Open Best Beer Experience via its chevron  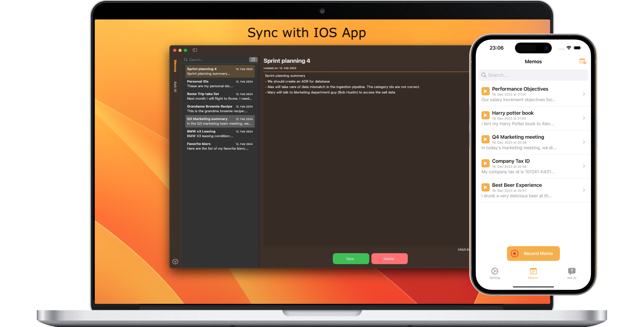tap(584, 190)
